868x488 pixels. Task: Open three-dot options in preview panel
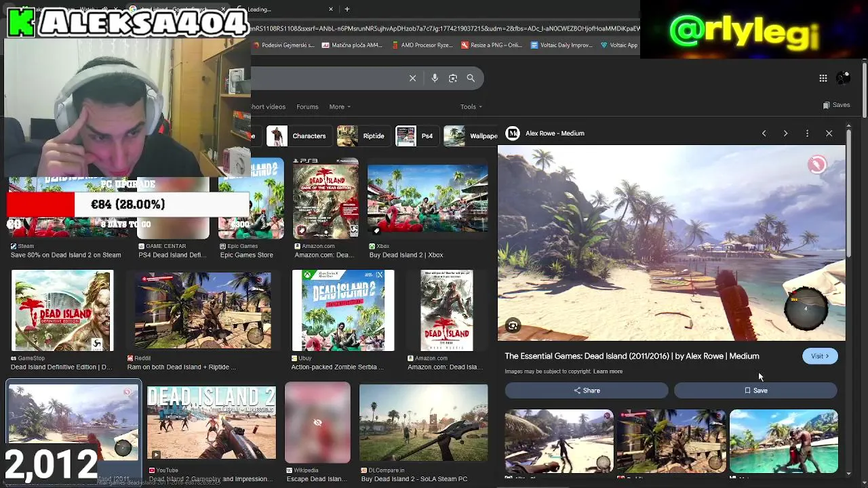pos(807,134)
